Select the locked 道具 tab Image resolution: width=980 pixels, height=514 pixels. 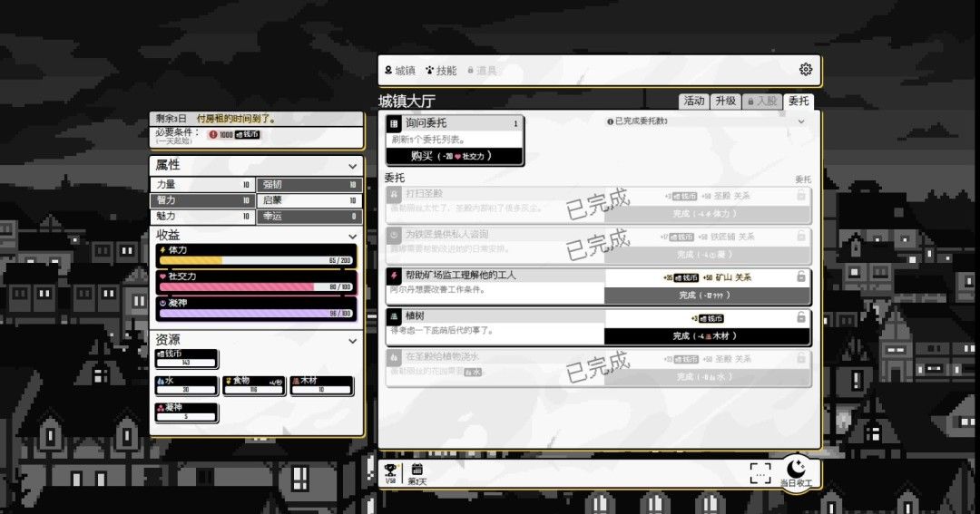482,71
